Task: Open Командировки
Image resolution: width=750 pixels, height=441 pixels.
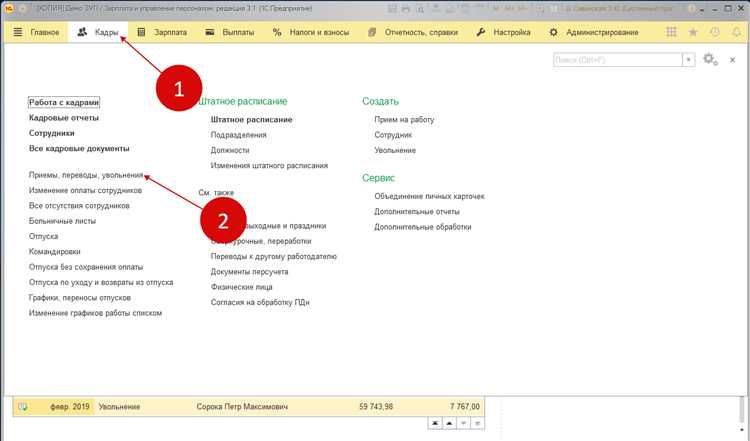Action: click(x=55, y=252)
